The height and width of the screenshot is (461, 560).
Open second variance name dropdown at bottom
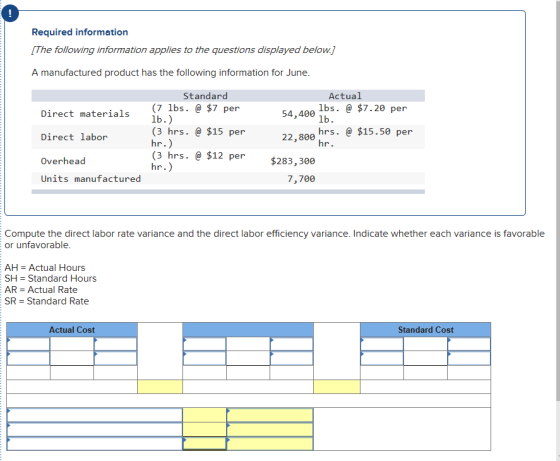[x=95, y=430]
